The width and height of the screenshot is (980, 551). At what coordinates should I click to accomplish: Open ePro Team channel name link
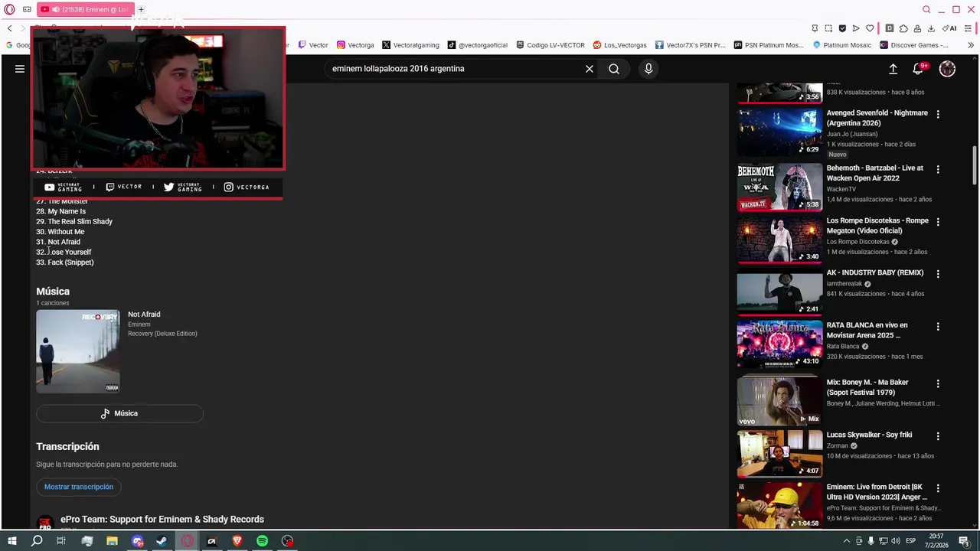point(162,520)
